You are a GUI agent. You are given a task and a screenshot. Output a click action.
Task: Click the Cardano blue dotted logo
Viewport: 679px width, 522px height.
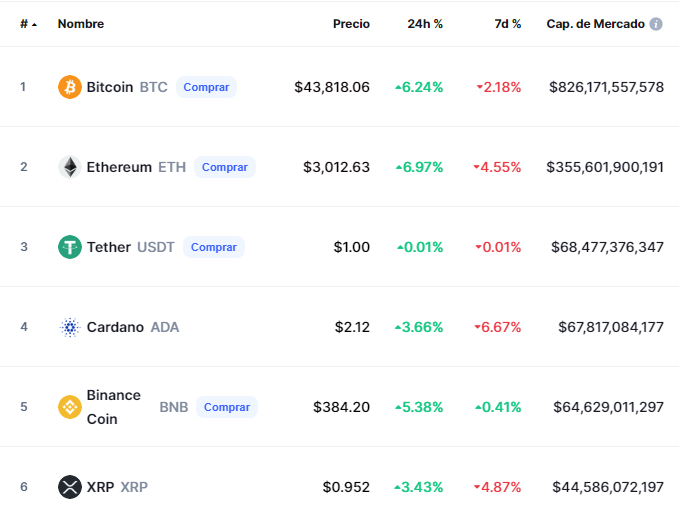pyautogui.click(x=70, y=327)
